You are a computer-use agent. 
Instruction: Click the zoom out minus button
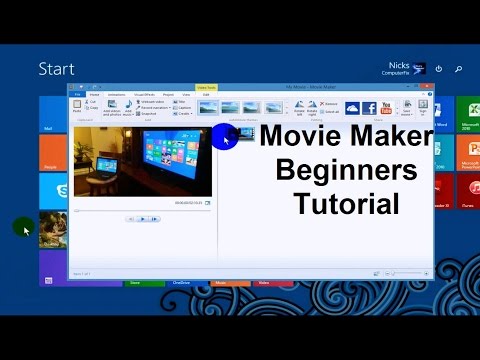coord(387,273)
